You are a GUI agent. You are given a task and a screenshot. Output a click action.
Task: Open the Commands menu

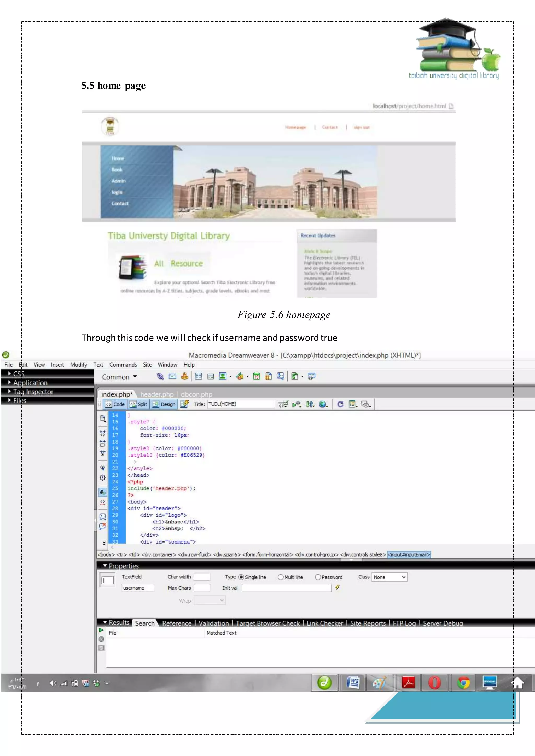click(123, 364)
